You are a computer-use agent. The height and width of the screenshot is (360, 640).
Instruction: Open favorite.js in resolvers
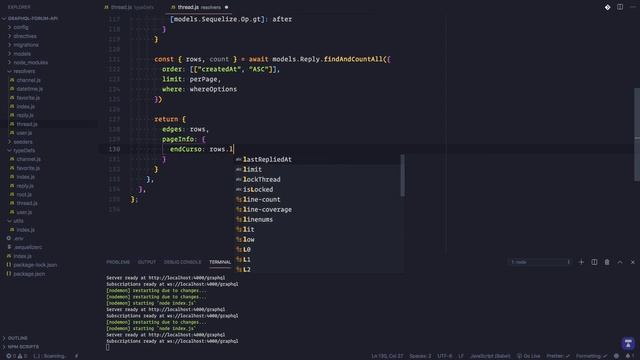(28, 98)
